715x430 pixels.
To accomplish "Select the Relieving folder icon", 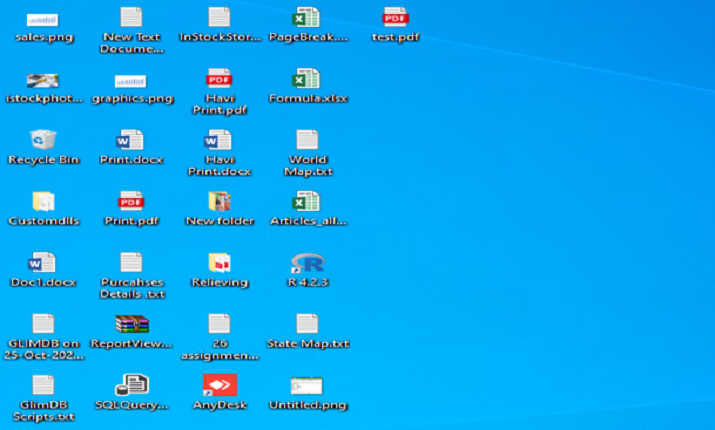I will click(x=219, y=263).
